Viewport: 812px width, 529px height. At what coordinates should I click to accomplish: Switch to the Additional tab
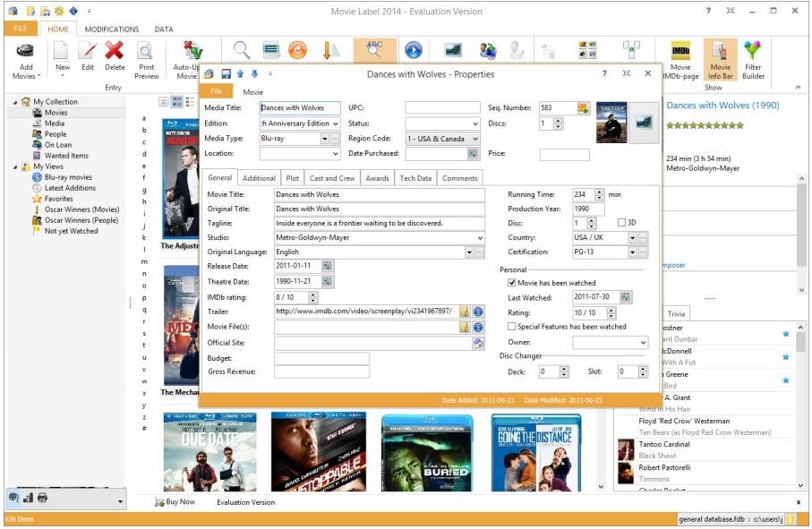coord(259,178)
